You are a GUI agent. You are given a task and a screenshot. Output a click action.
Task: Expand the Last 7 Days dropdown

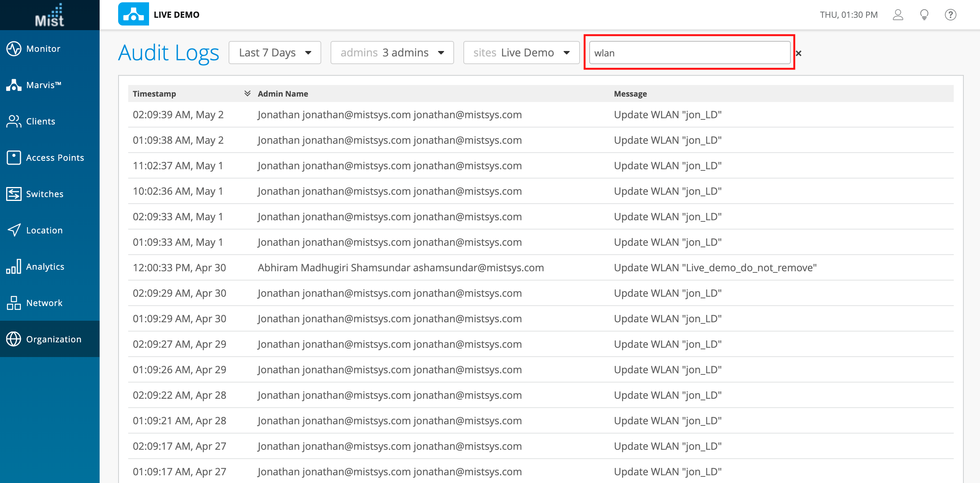(275, 53)
